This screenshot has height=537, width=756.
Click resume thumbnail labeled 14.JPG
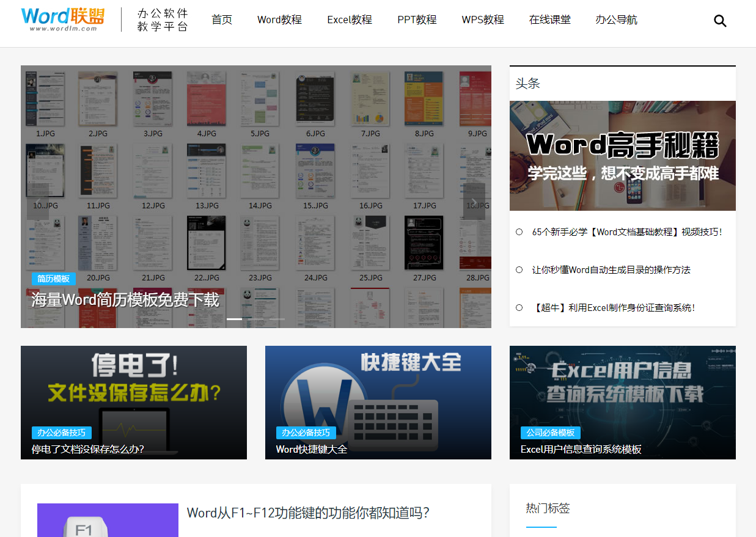tap(260, 172)
